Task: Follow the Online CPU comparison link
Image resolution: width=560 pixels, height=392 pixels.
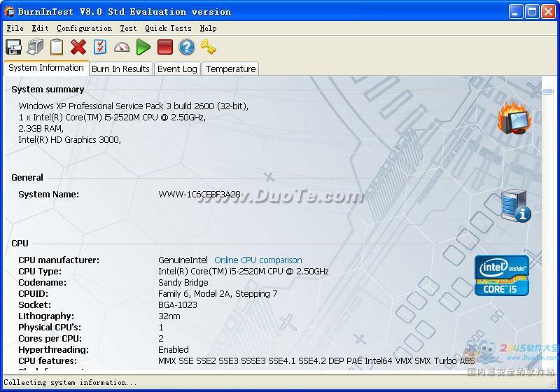Action: click(x=258, y=260)
